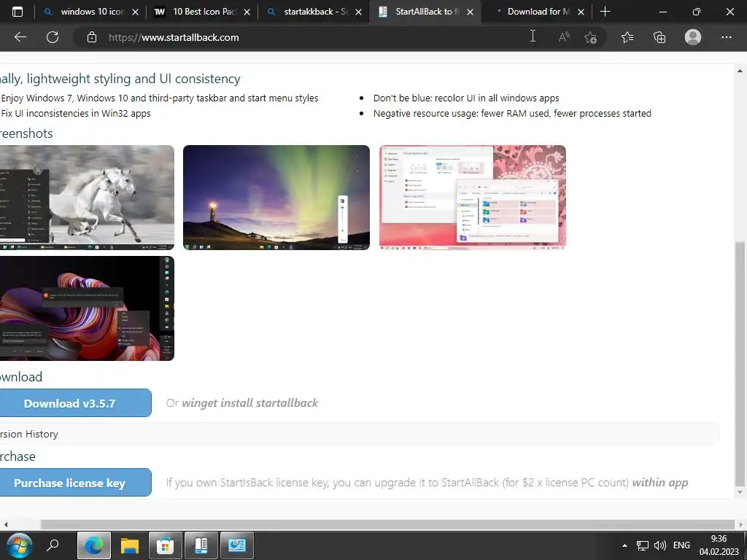Open the Favorites list icon
Screen dimensions: 747x560
click(x=627, y=37)
